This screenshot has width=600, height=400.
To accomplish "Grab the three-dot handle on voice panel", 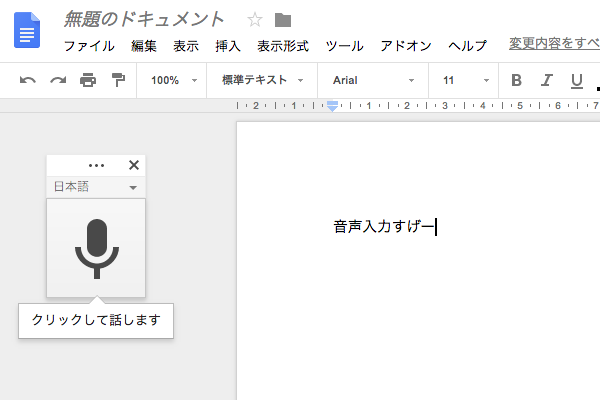I will tap(96, 165).
